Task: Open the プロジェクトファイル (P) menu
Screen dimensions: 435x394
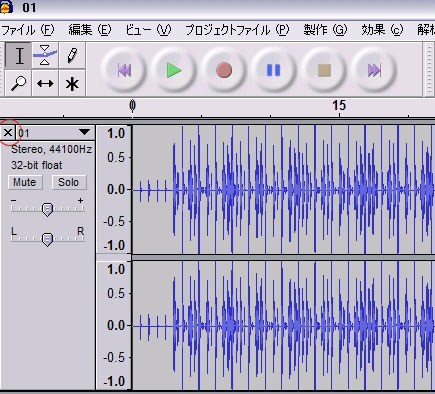Action: pyautogui.click(x=237, y=30)
